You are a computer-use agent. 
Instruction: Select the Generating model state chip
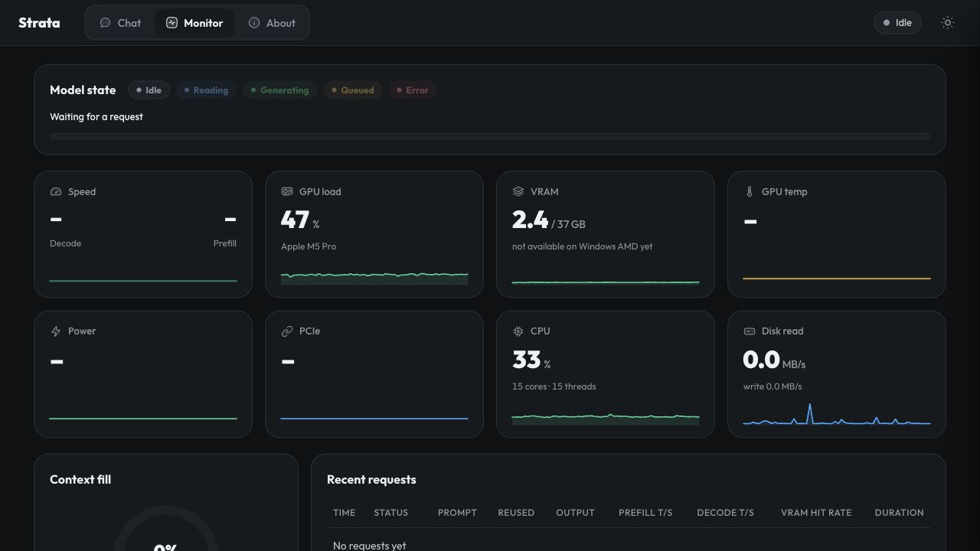(279, 90)
